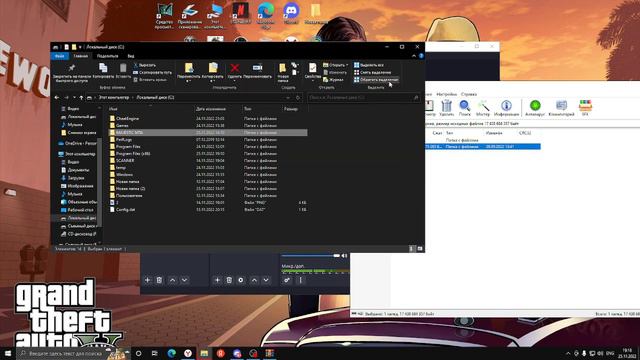The image size is (640, 360).
Task: Click red X Удалить (Delete) in Explorer ribbon
Action: [x=235, y=71]
